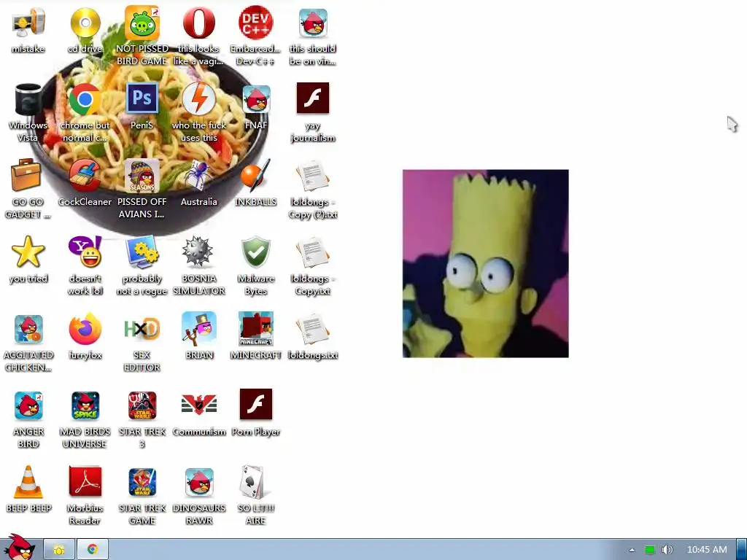Open 'who the fuck uses this' lightning icon
This screenshot has width=747, height=560.
(198, 98)
